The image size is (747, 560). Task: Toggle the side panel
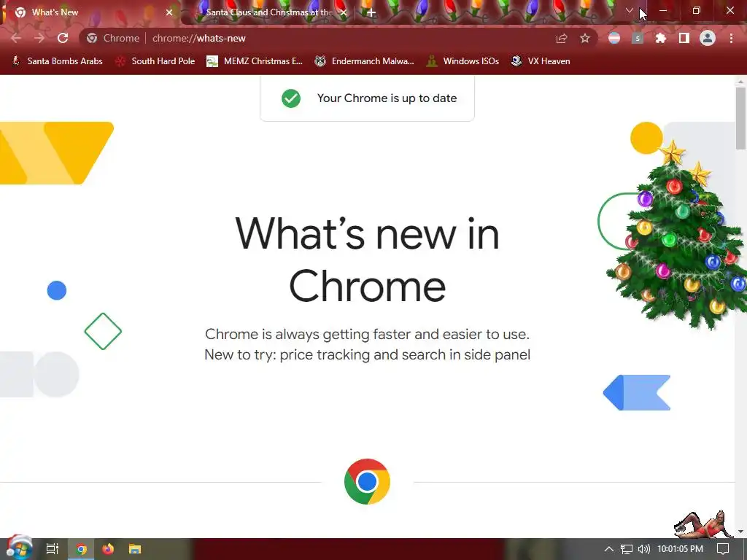coord(684,38)
